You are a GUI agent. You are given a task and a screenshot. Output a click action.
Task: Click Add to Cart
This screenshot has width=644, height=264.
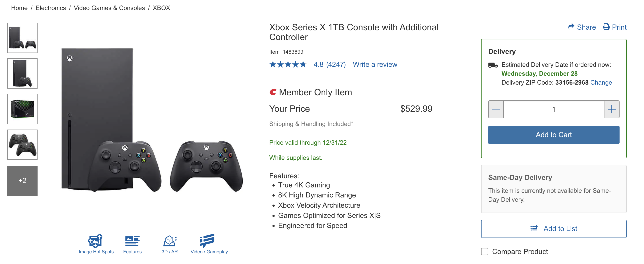[x=554, y=135]
